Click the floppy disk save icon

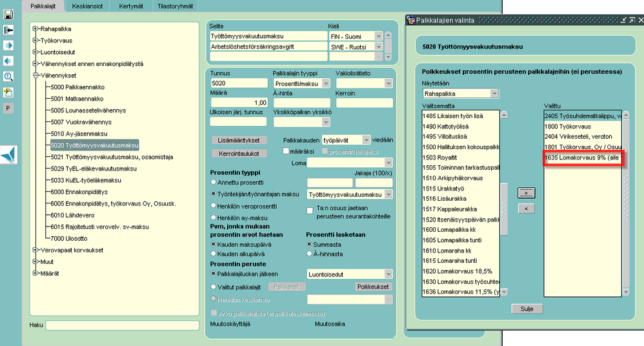click(x=8, y=14)
